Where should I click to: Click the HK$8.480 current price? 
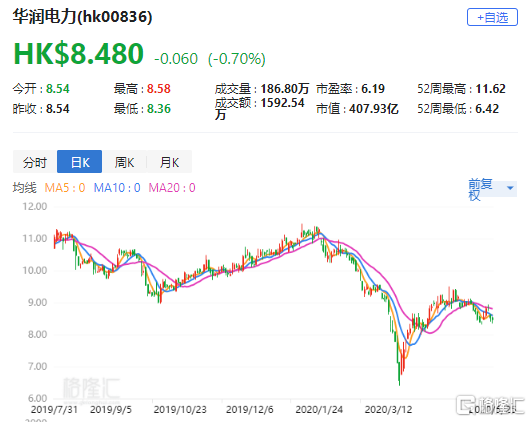pyautogui.click(x=79, y=54)
